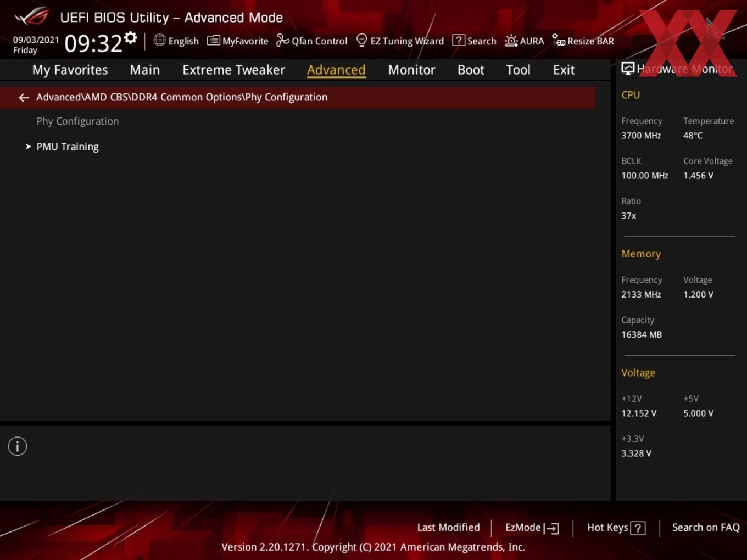The height and width of the screenshot is (560, 747).
Task: Click the Resize BAR label
Action: coord(590,41)
